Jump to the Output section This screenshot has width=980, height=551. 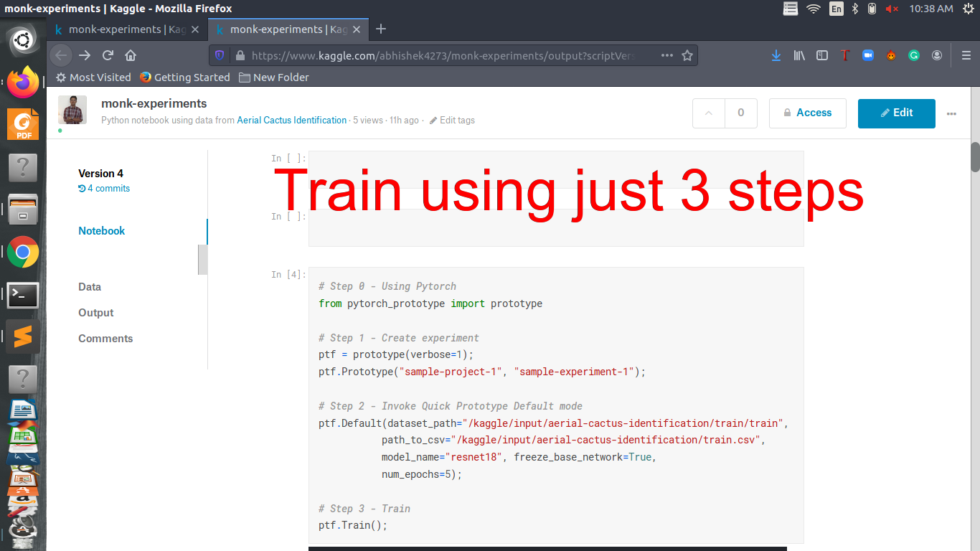tap(96, 313)
